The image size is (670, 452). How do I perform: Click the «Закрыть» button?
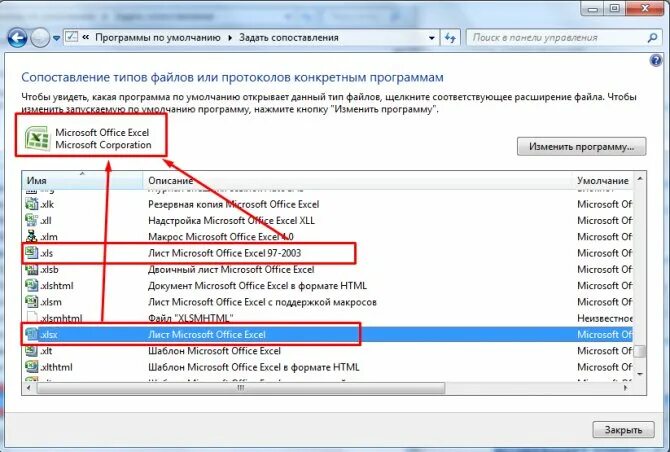pyautogui.click(x=623, y=430)
